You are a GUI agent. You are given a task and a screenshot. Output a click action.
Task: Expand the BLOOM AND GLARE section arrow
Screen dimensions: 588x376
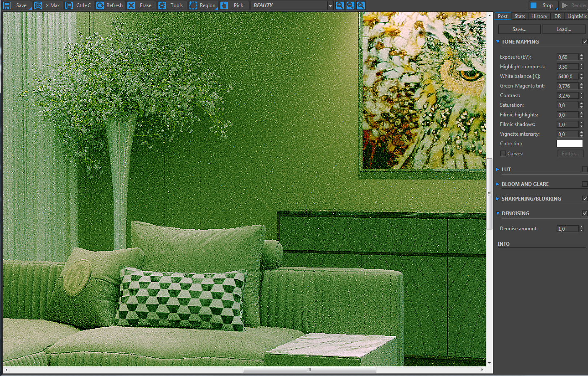[497, 184]
